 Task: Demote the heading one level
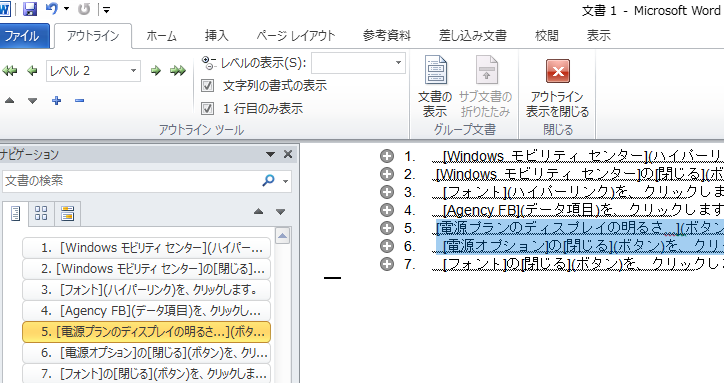click(156, 71)
